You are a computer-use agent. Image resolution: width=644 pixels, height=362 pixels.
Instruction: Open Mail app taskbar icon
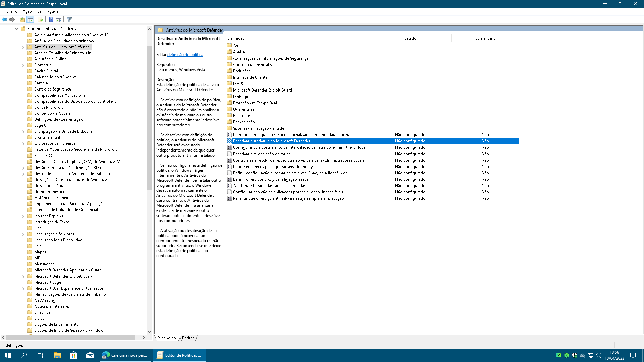90,355
